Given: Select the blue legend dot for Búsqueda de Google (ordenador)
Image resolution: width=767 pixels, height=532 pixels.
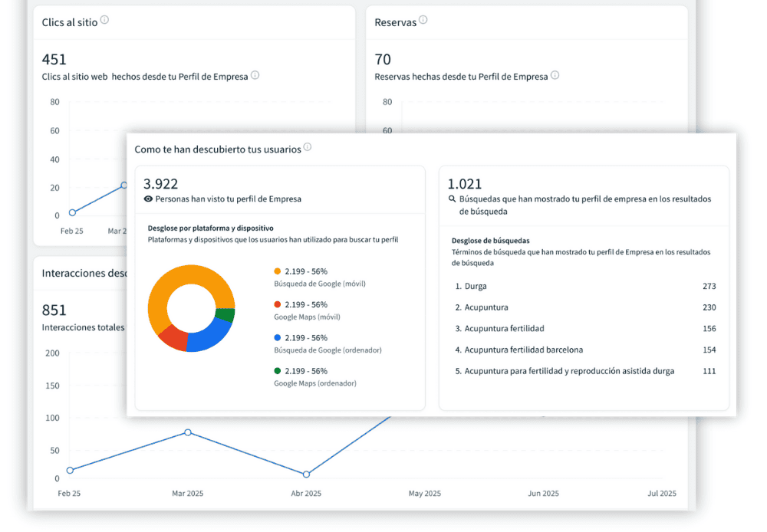Looking at the screenshot, I should coord(278,337).
